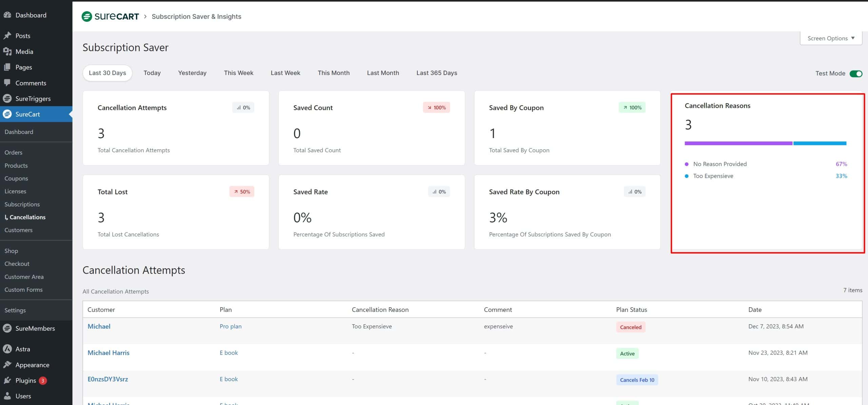Viewport: 868px width, 405px height.
Task: Open customer Michael Harris link
Action: tap(108, 353)
